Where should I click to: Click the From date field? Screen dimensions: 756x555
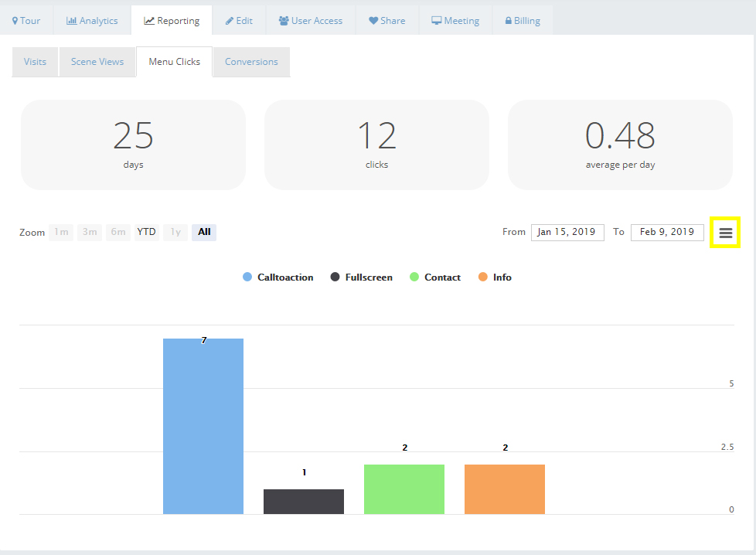tap(567, 232)
